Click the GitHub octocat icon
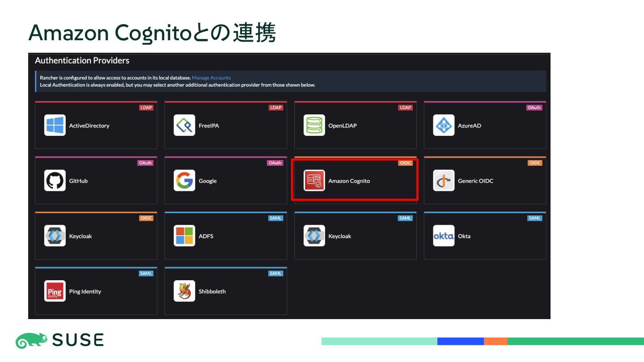The image size is (644, 362). (x=55, y=181)
